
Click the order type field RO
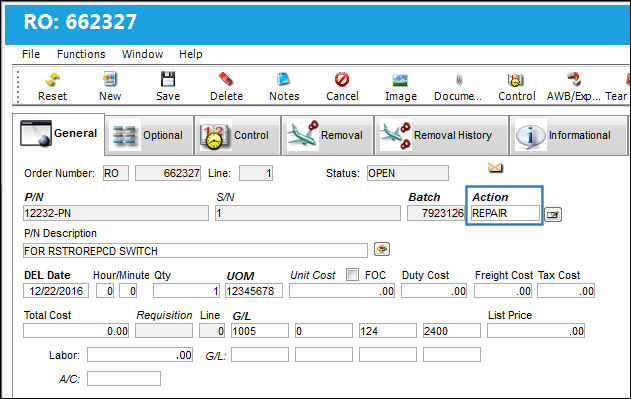[116, 173]
